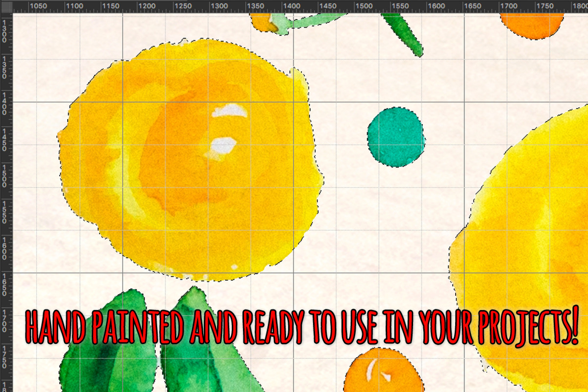Pick the 1650 label on the horizontal ruler

point(473,6)
